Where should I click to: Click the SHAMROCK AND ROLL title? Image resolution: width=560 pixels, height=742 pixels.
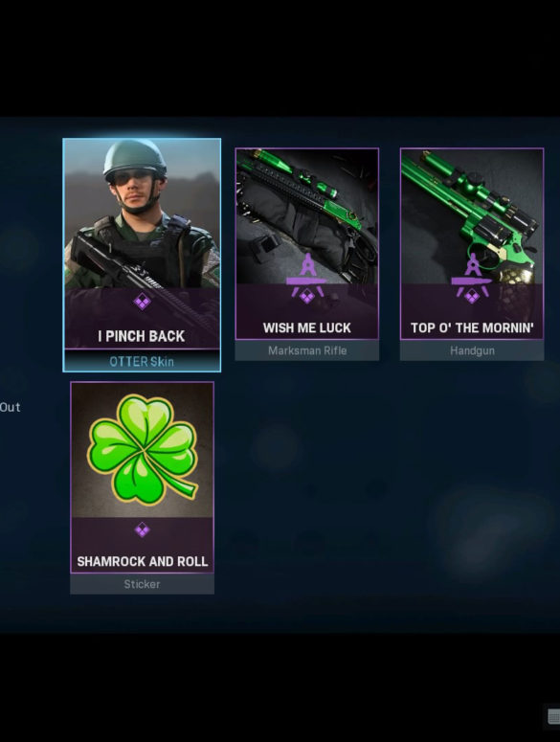click(143, 561)
